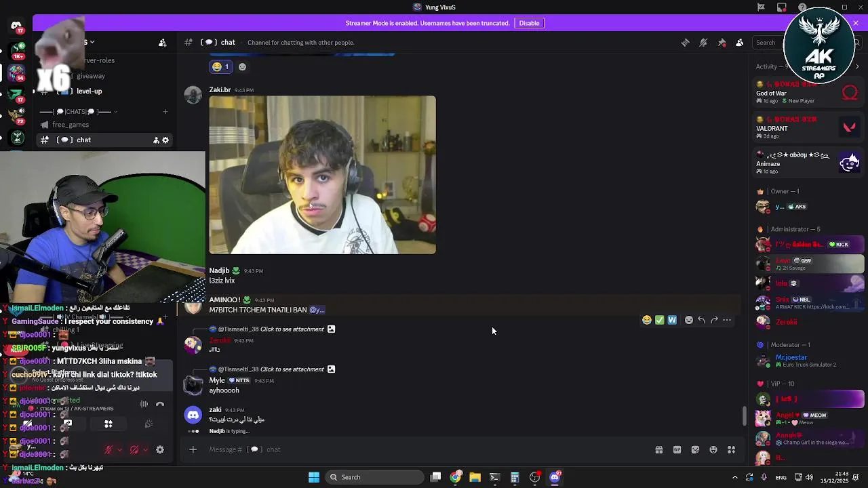Viewport: 868px width, 488px height.
Task: Open the GIF picker
Action: [x=677, y=449]
